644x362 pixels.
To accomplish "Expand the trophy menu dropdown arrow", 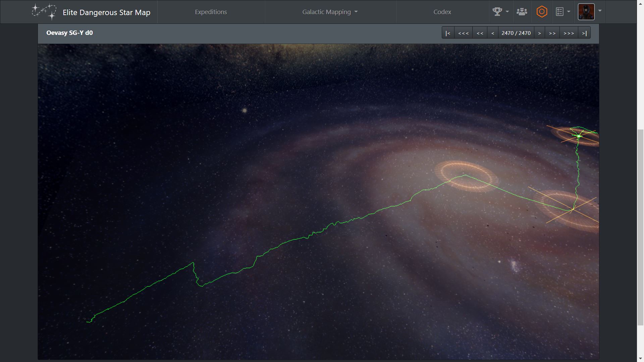I will pyautogui.click(x=507, y=12).
